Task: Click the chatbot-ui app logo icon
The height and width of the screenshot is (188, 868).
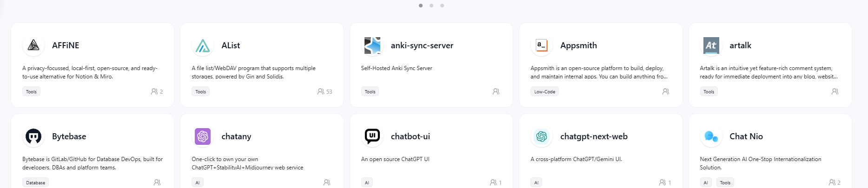Action: [372, 136]
